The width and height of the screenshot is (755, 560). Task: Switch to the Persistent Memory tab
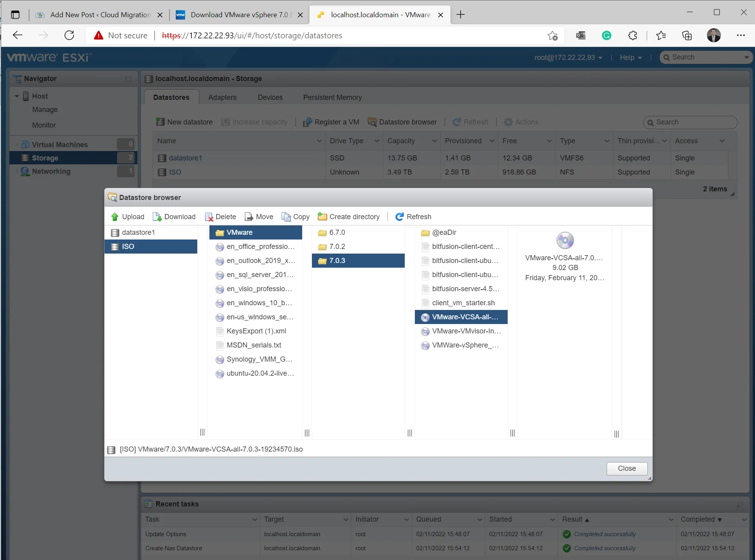pyautogui.click(x=332, y=97)
